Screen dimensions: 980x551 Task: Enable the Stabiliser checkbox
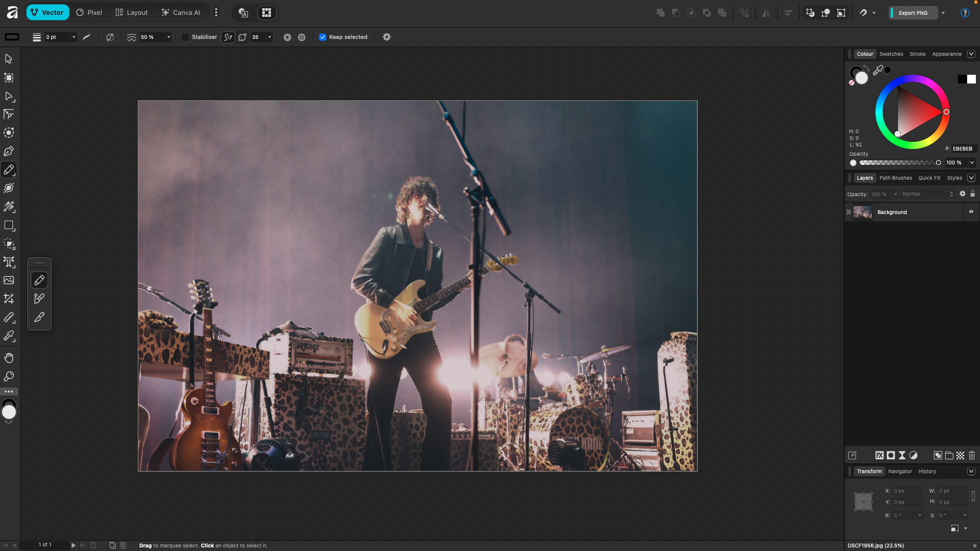pos(185,37)
